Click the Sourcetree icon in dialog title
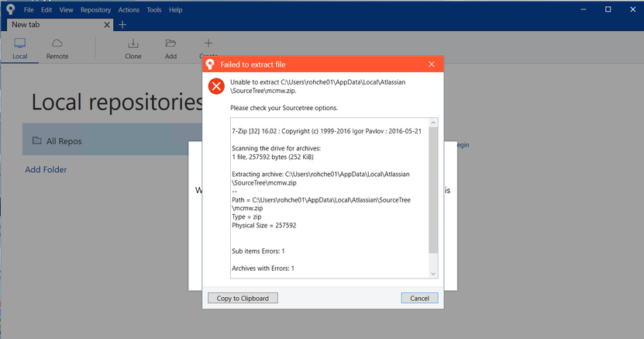 click(210, 64)
